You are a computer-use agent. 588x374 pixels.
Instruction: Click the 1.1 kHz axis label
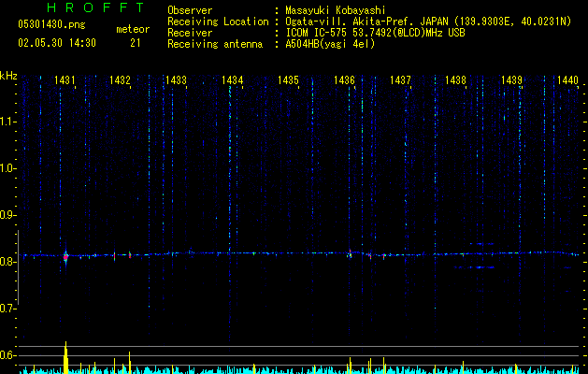8,122
